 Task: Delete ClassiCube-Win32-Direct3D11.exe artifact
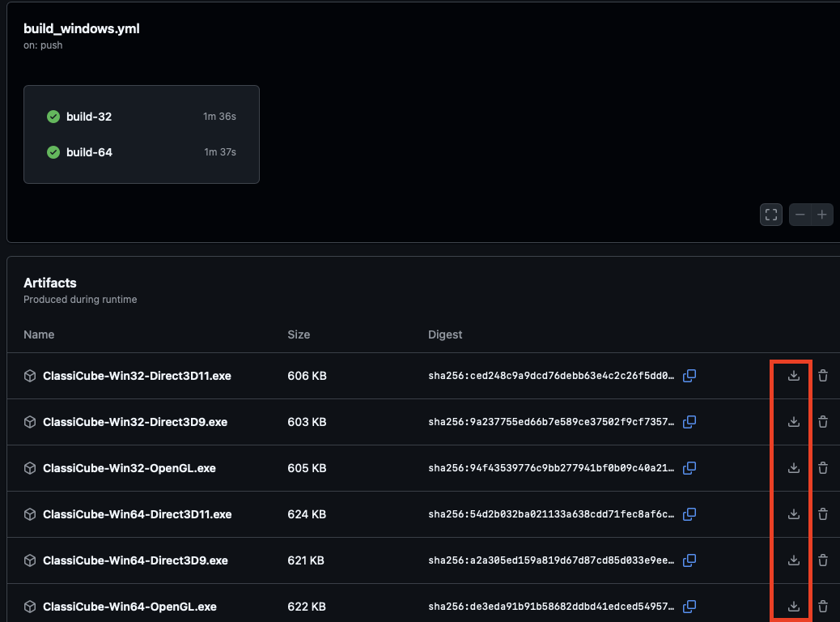(x=823, y=376)
